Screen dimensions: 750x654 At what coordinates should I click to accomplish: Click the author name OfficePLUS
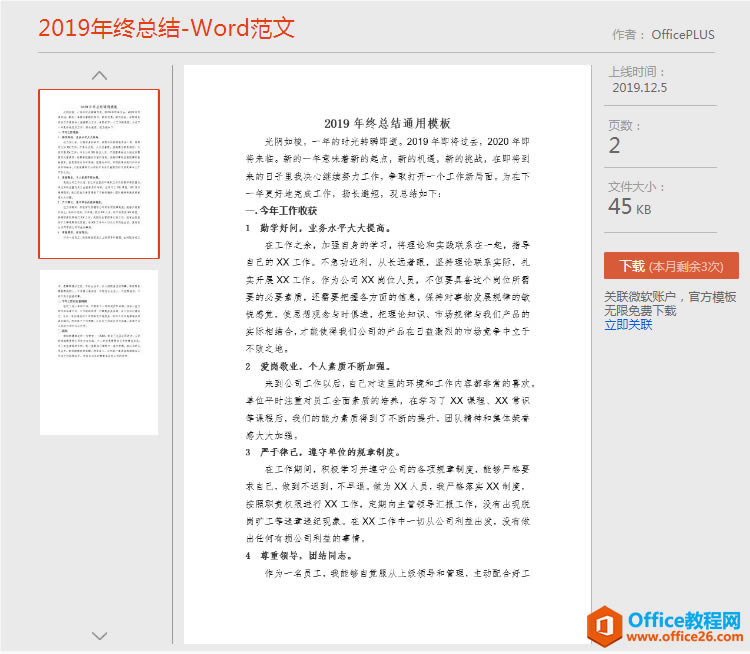click(683, 35)
